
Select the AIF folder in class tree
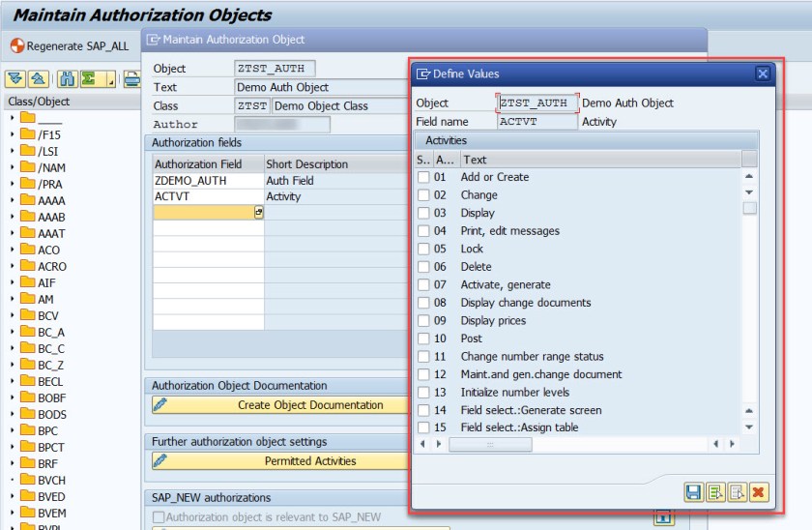pyautogui.click(x=38, y=282)
